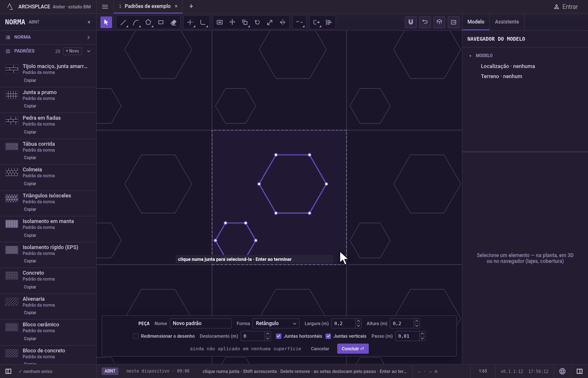Select the arrow selection tool

[106, 22]
